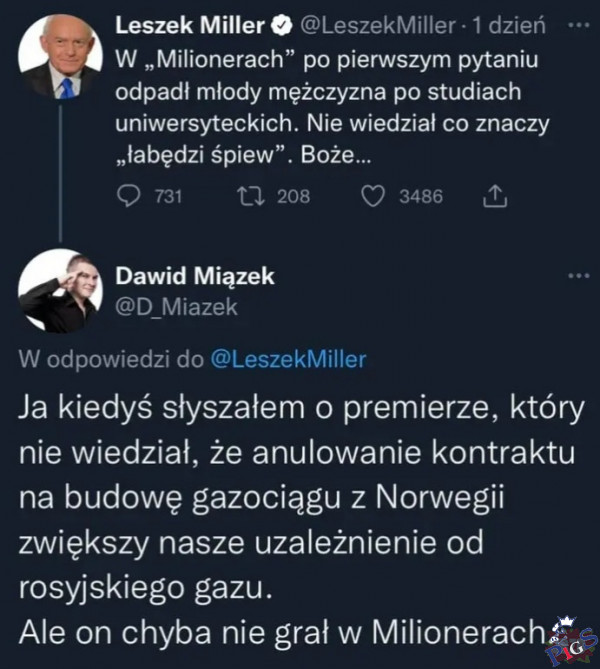Click the 731 replies count
The image size is (600, 669).
tap(166, 196)
